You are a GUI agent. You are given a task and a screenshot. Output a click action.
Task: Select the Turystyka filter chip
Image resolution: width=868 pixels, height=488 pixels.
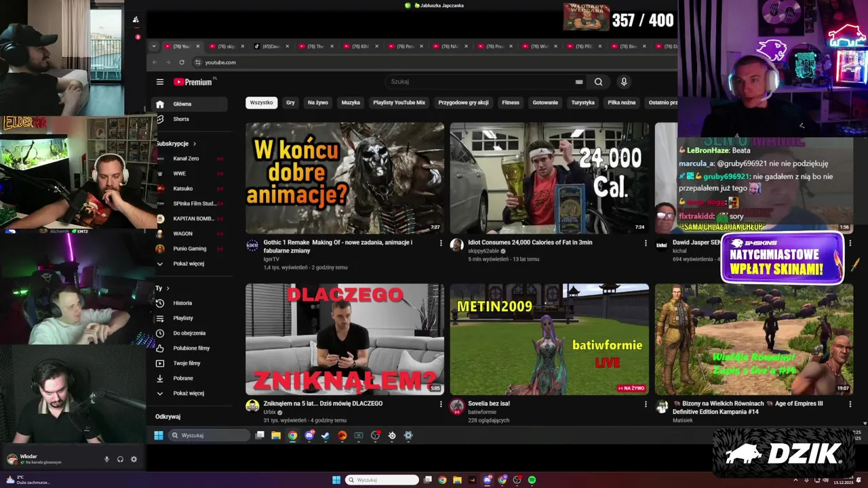583,102
